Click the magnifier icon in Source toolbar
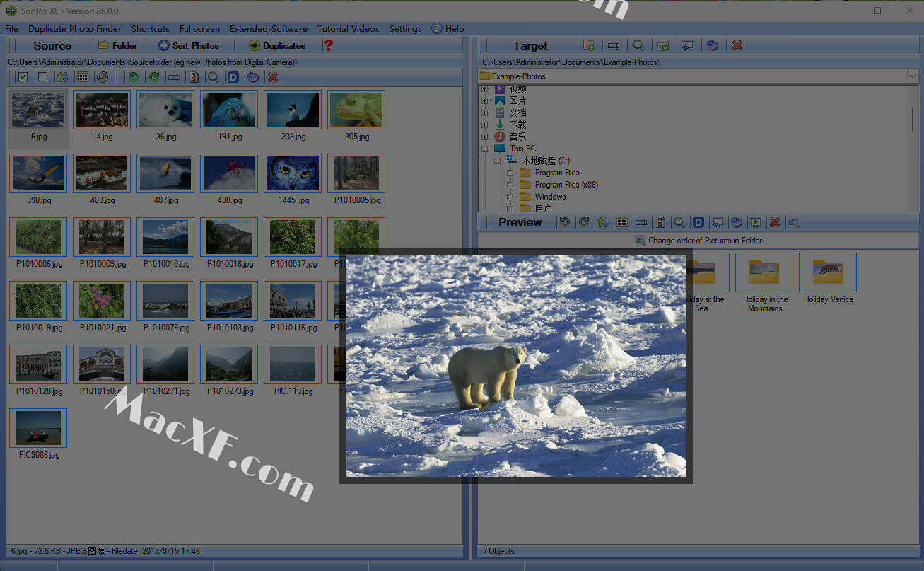This screenshot has height=571, width=924. point(213,77)
